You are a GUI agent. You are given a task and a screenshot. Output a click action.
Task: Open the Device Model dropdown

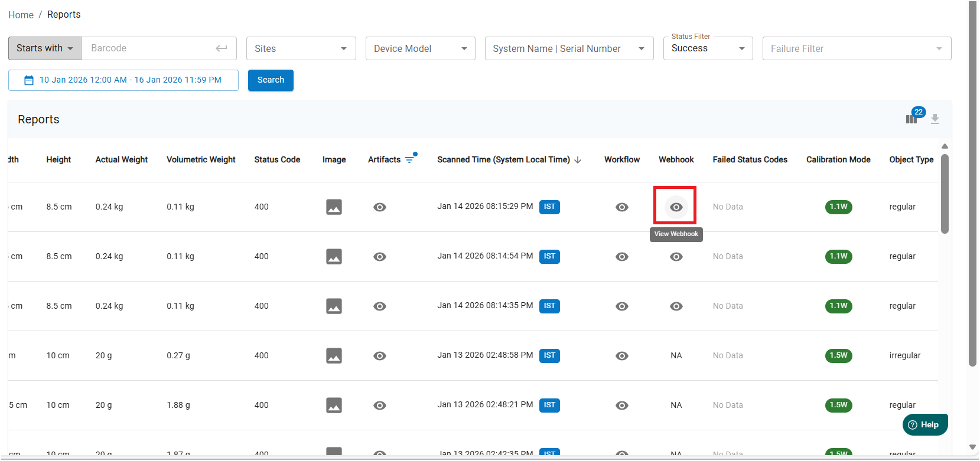(420, 48)
